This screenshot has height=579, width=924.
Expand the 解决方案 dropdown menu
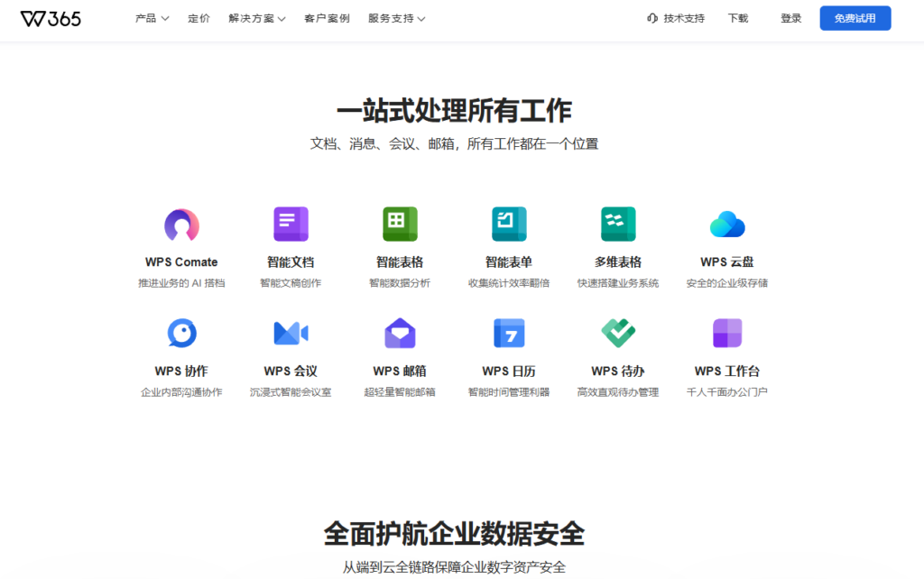[257, 18]
